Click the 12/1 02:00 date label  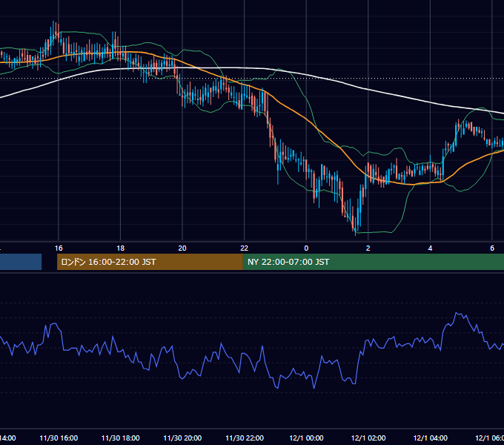click(x=368, y=438)
